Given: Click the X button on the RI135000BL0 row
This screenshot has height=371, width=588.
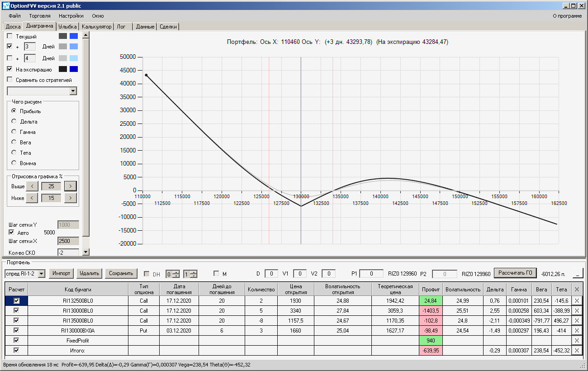Looking at the screenshot, I should click(576, 320).
